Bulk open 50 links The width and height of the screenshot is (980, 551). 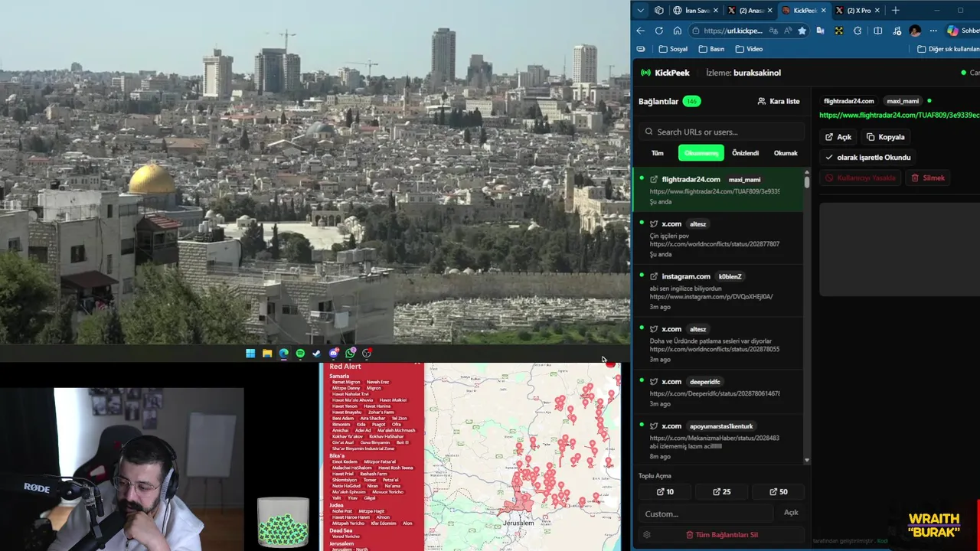point(779,492)
